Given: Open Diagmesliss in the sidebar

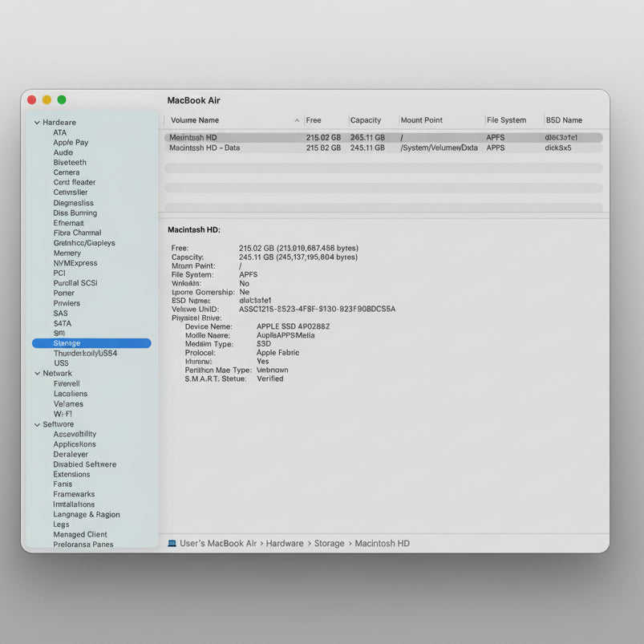Looking at the screenshot, I should [73, 203].
